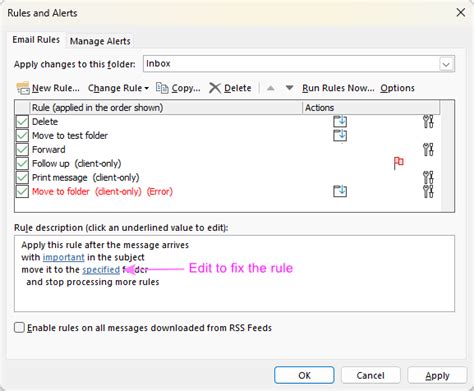The image size is (474, 391).
Task: Click the Delete X icon
Action: tap(215, 88)
